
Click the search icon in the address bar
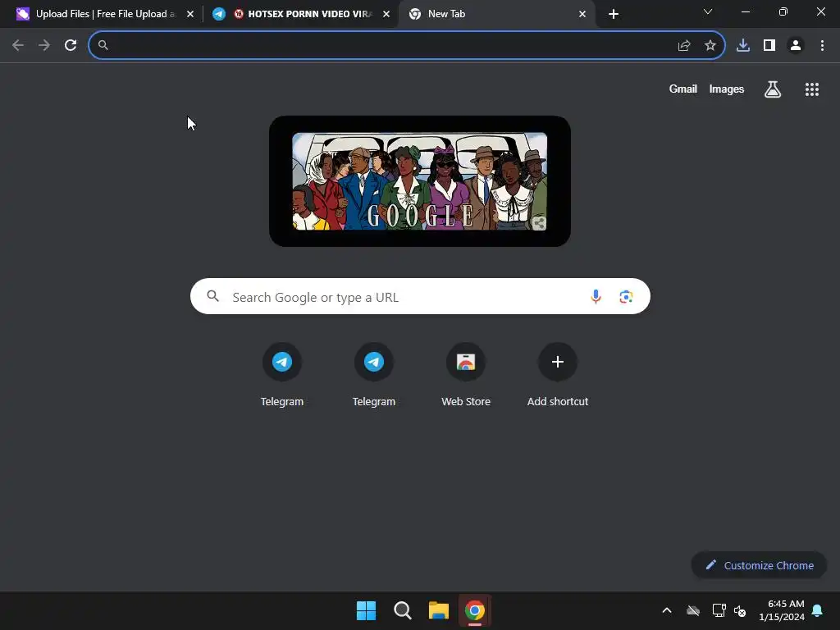coord(103,46)
